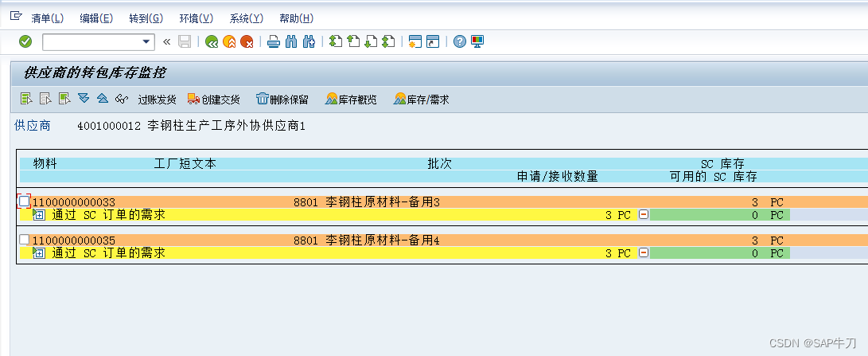Click material number 1100000000035
Screen dimensions: 868x356
74,240
